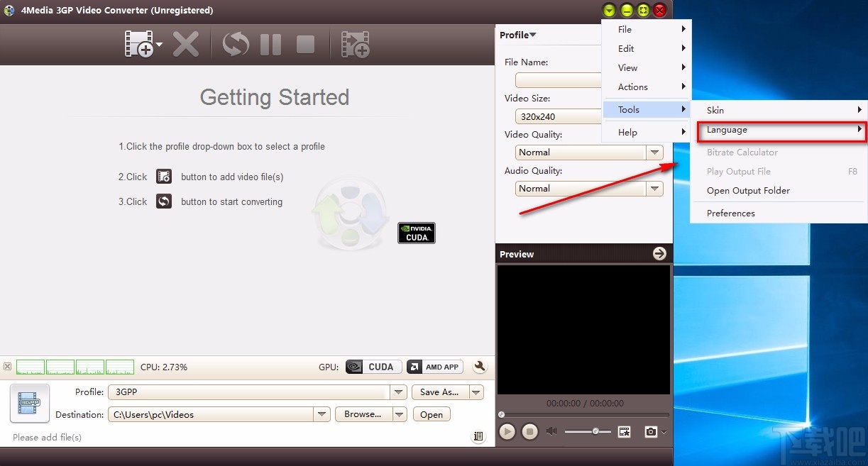868x466 pixels.
Task: Click the clip/effects film-star icon in Preview
Action: (x=625, y=431)
